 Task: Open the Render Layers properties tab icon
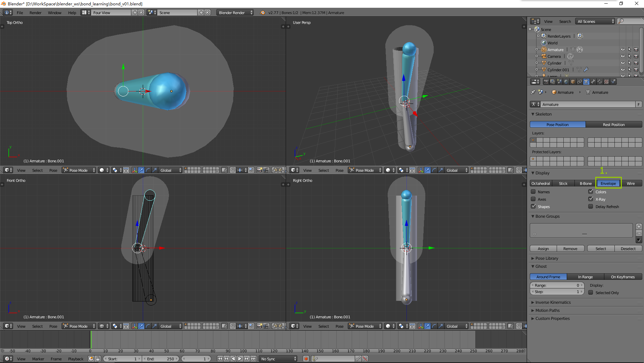click(x=553, y=82)
